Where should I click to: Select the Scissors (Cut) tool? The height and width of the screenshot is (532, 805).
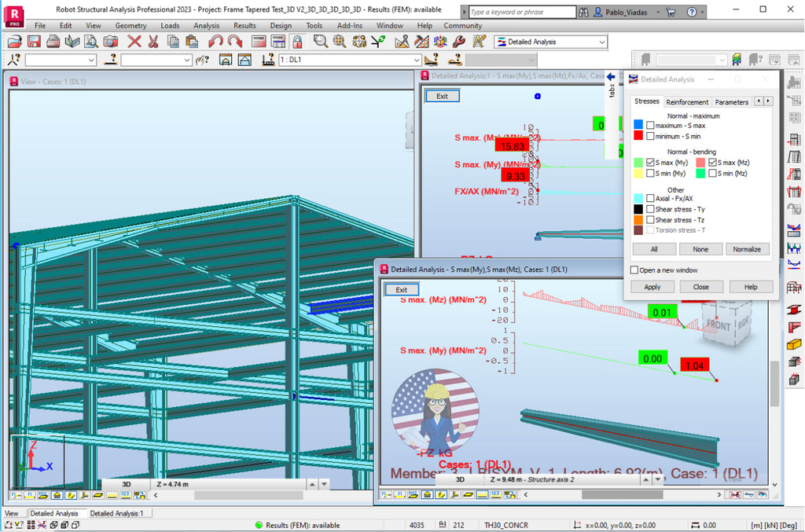click(152, 42)
